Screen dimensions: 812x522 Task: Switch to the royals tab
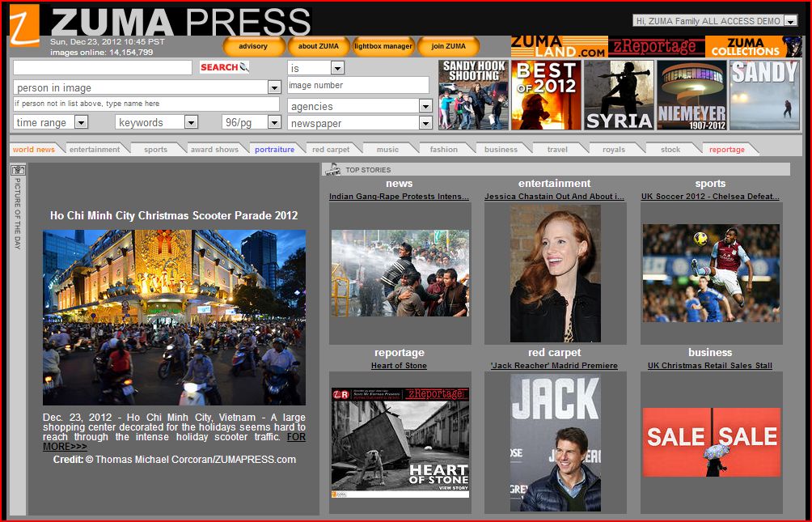[614, 149]
